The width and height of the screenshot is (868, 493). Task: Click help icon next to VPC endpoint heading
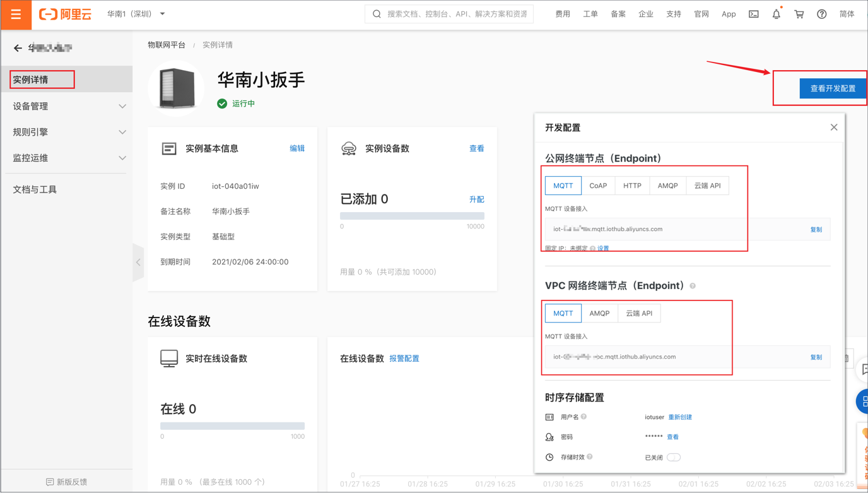point(693,286)
